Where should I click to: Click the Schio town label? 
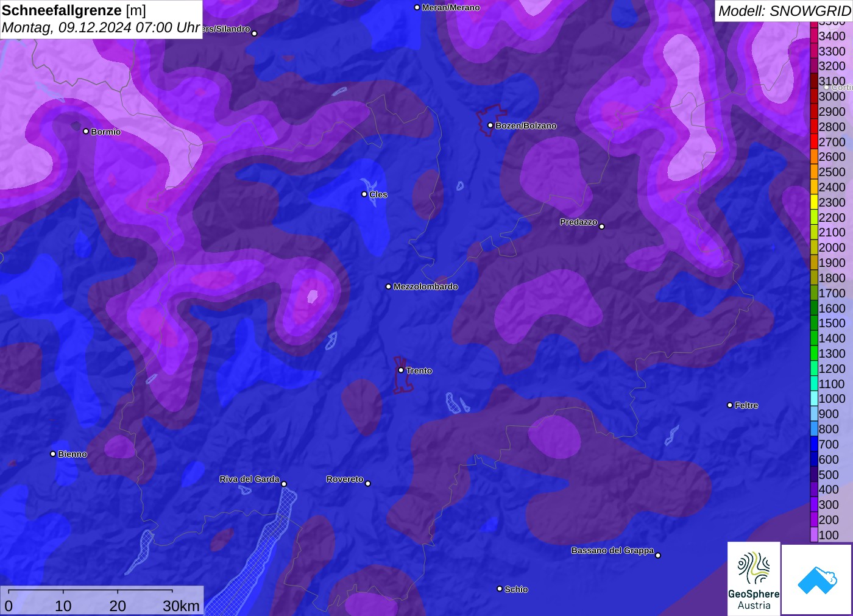(x=516, y=589)
